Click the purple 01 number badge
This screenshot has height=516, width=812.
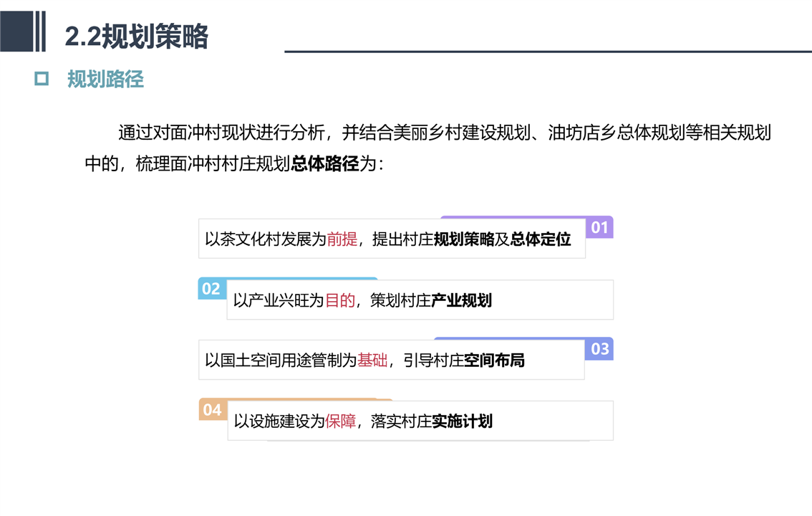pos(599,227)
